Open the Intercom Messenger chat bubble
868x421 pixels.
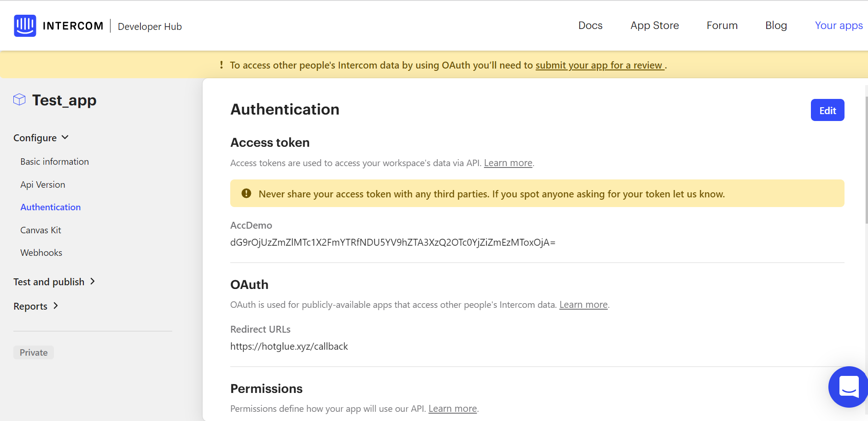click(x=849, y=386)
